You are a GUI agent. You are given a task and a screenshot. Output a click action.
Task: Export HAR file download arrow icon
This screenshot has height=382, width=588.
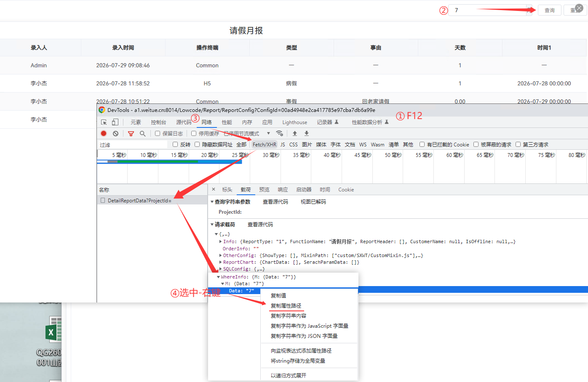pyautogui.click(x=307, y=133)
